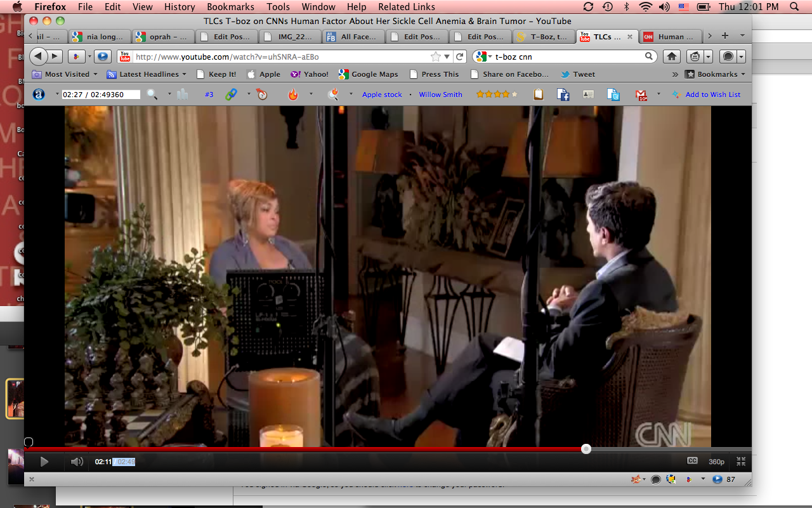The width and height of the screenshot is (812, 508).
Task: Click the YouTube URL address field
Action: 279,57
